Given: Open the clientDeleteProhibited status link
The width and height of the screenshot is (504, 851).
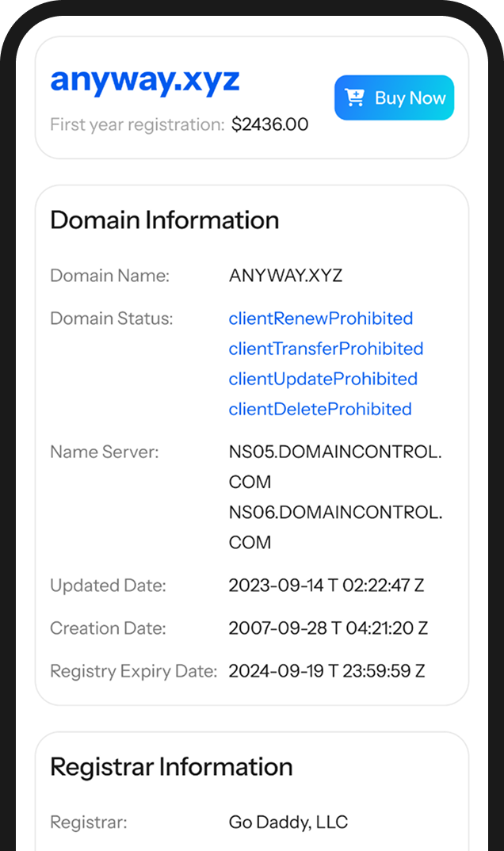Looking at the screenshot, I should coord(321,409).
